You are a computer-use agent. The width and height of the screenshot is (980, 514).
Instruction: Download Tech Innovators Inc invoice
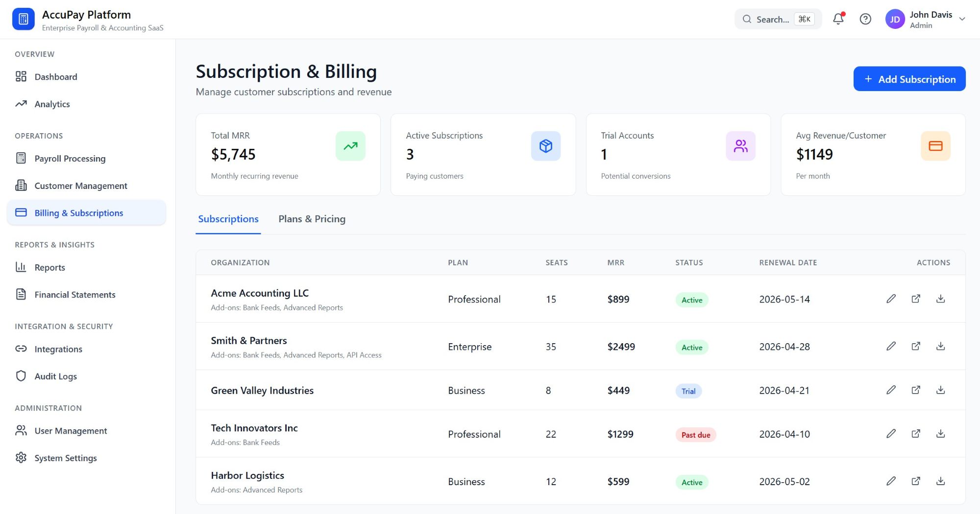[x=940, y=433]
